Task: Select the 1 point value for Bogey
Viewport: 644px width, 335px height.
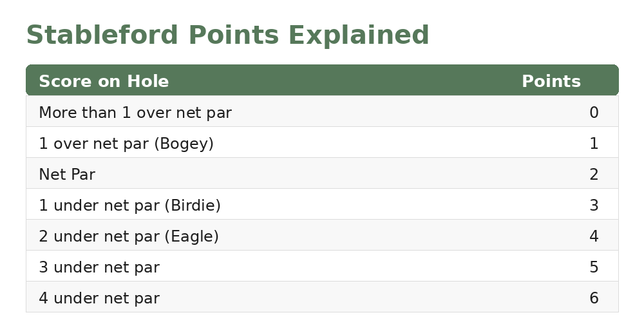Action: point(594,143)
